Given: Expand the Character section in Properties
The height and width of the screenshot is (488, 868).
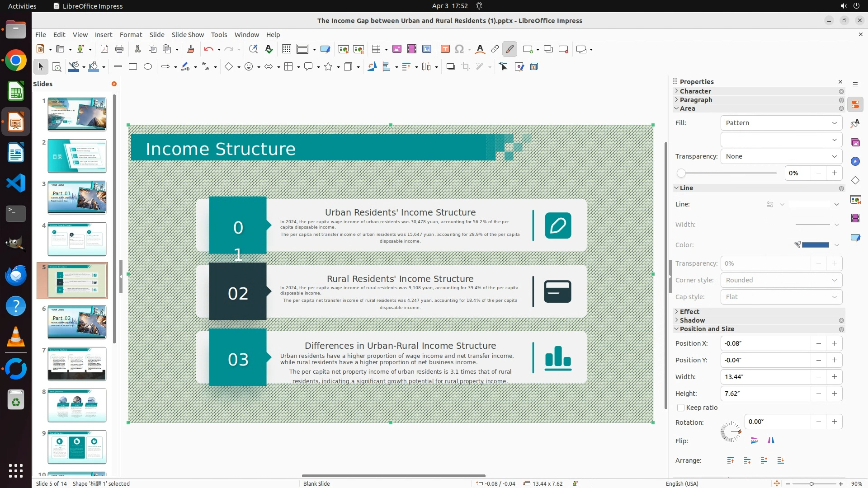Looking at the screenshot, I should (695, 91).
